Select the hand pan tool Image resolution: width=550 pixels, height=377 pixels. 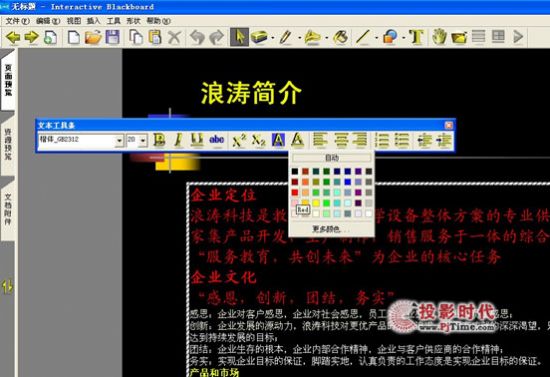coord(439,37)
